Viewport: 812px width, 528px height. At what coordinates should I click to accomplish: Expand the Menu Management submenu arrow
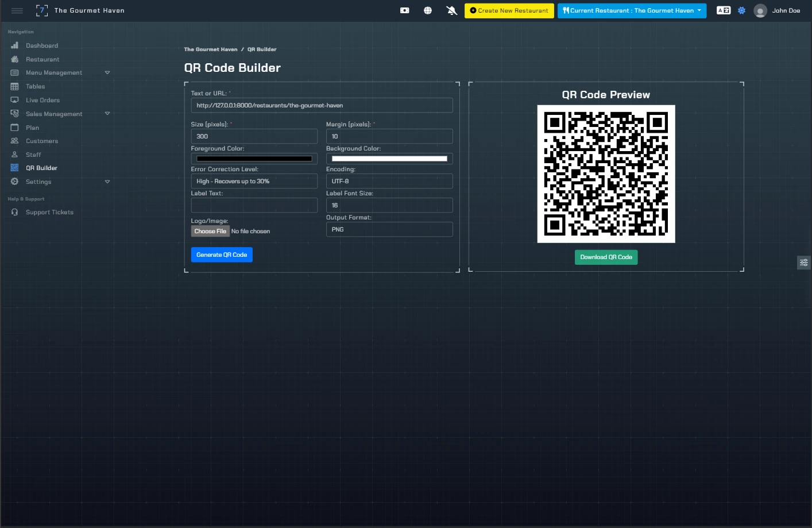107,73
